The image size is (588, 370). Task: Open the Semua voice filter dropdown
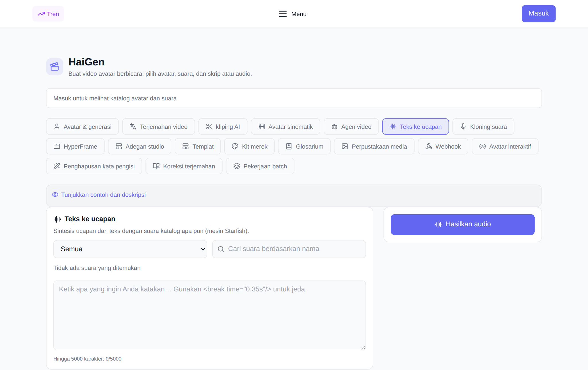[x=130, y=249]
